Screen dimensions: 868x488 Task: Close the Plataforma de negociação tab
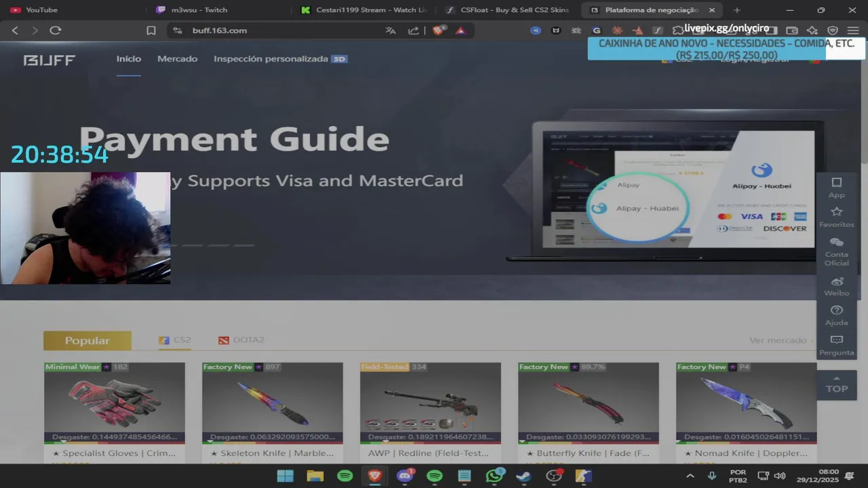[712, 10]
